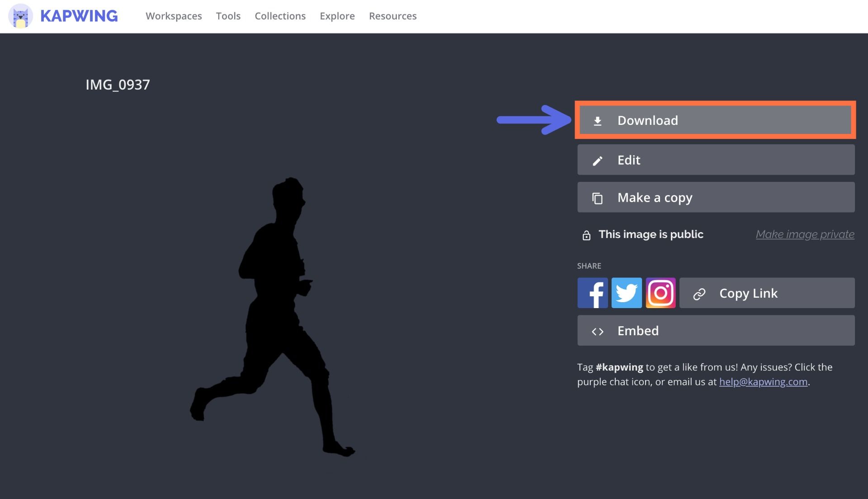This screenshot has height=499, width=868.
Task: Share image on Instagram
Action: pos(660,293)
